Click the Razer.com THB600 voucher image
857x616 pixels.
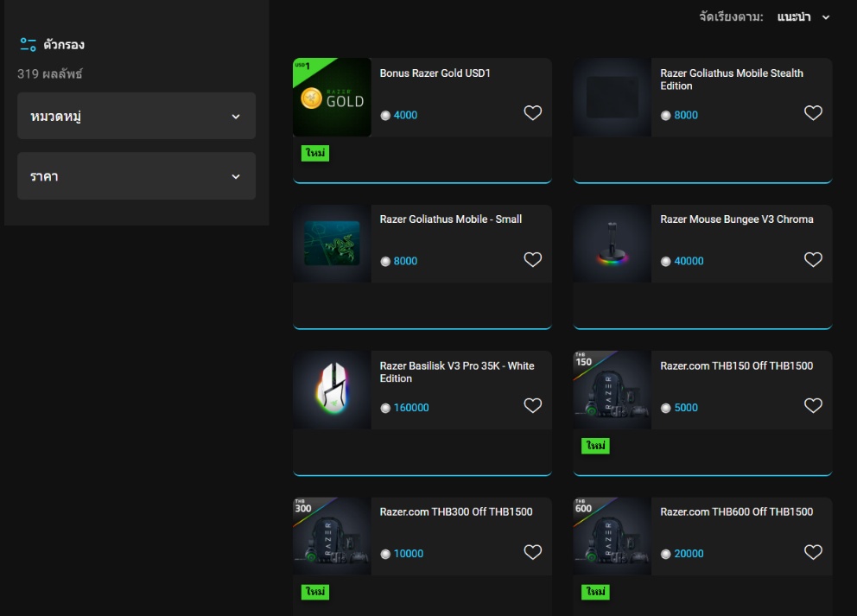pyautogui.click(x=612, y=537)
